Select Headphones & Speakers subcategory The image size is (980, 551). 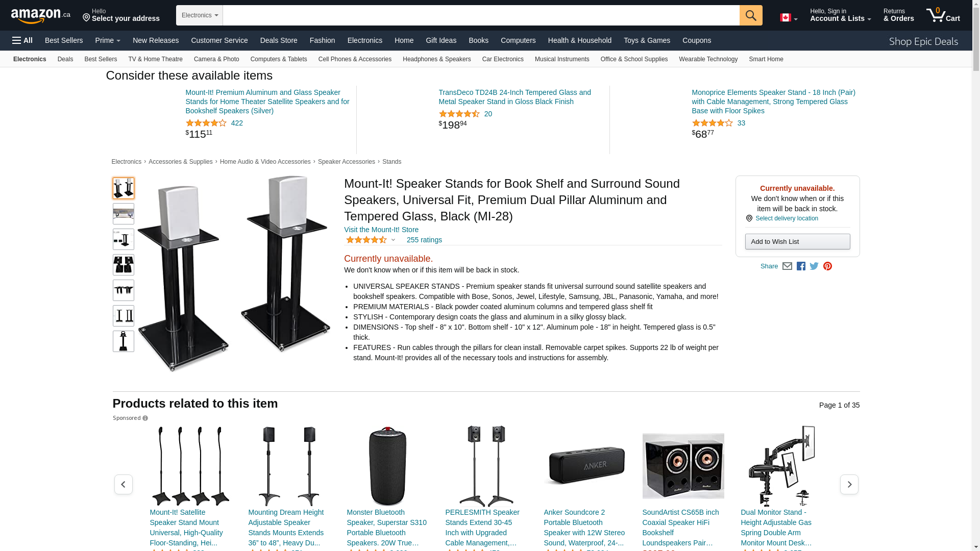click(x=436, y=59)
